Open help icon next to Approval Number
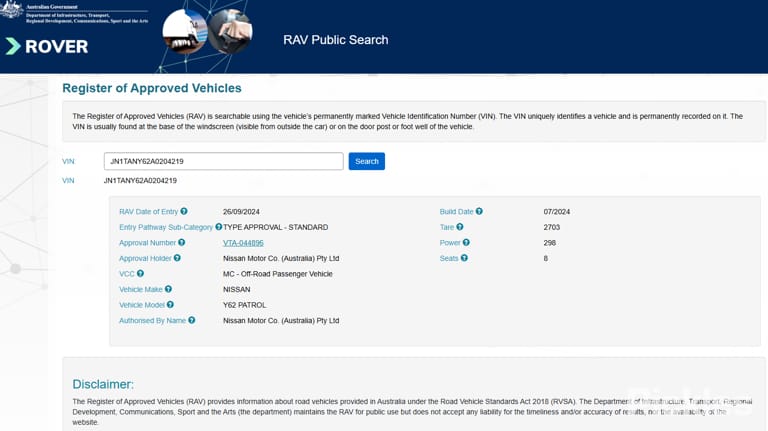The width and height of the screenshot is (768, 431). (182, 242)
